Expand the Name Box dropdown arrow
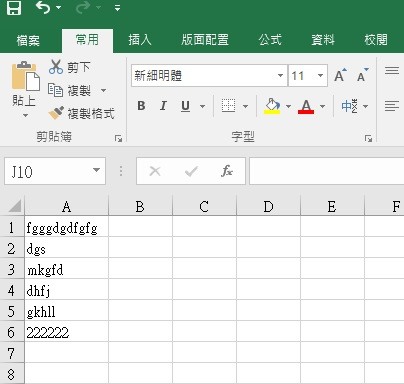The height and width of the screenshot is (384, 404). pos(96,170)
